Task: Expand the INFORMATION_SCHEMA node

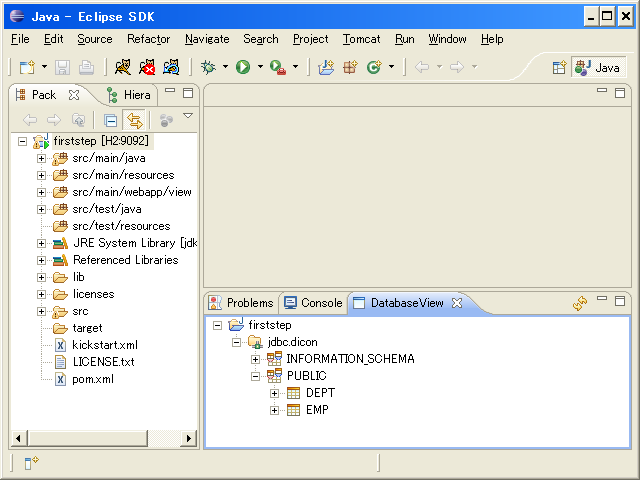Action: point(256,359)
